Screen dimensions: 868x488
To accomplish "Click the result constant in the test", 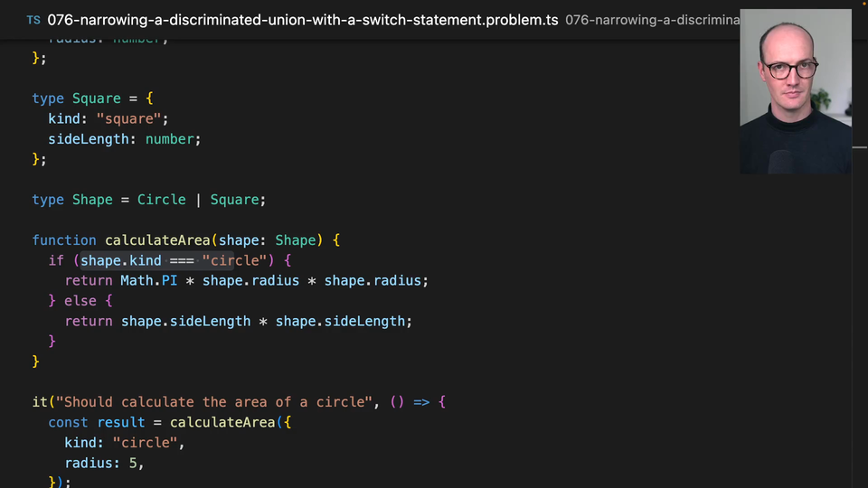I will 120,423.
